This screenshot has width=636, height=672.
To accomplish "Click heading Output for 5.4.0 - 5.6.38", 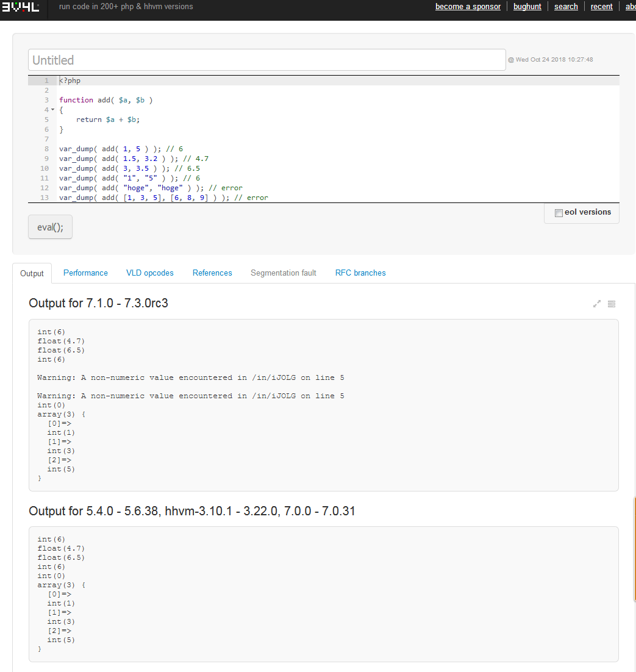I will [x=191, y=511].
